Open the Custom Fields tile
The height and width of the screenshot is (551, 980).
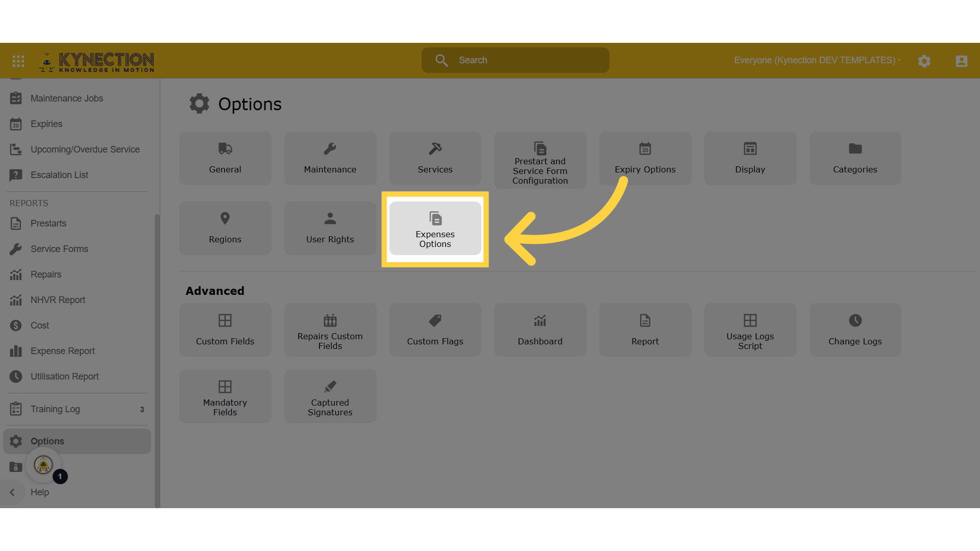(x=225, y=330)
